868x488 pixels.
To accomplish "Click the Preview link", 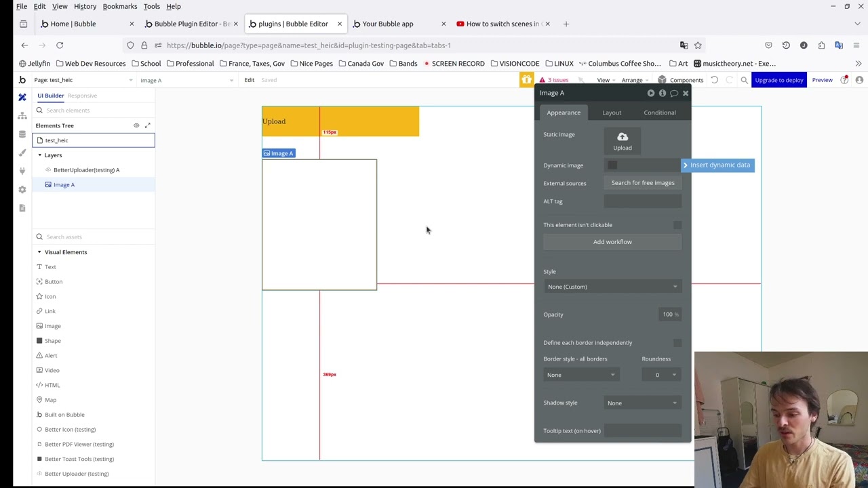I will pos(822,80).
